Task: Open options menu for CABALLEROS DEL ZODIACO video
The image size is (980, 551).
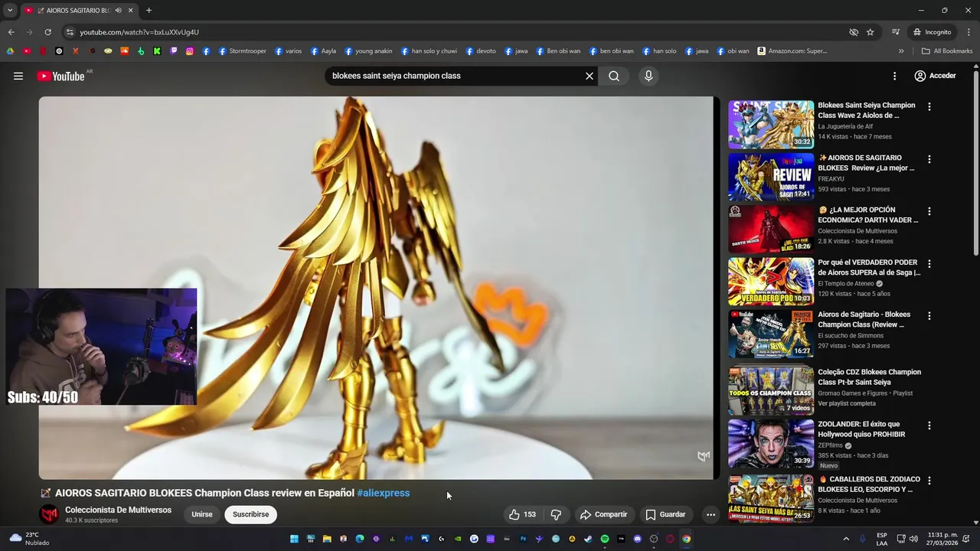Action: coord(929,481)
